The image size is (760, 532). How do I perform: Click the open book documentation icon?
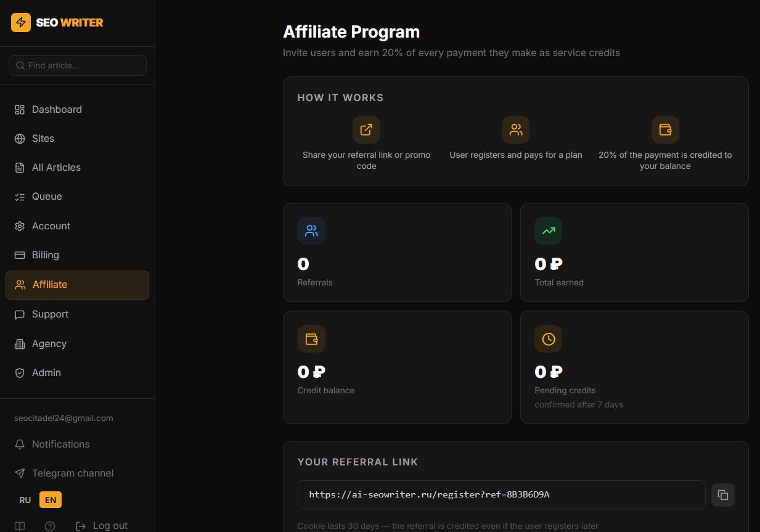coord(20,526)
